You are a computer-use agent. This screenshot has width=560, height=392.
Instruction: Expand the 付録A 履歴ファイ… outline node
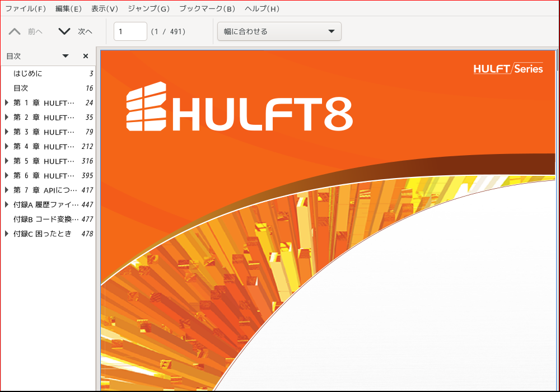6,204
